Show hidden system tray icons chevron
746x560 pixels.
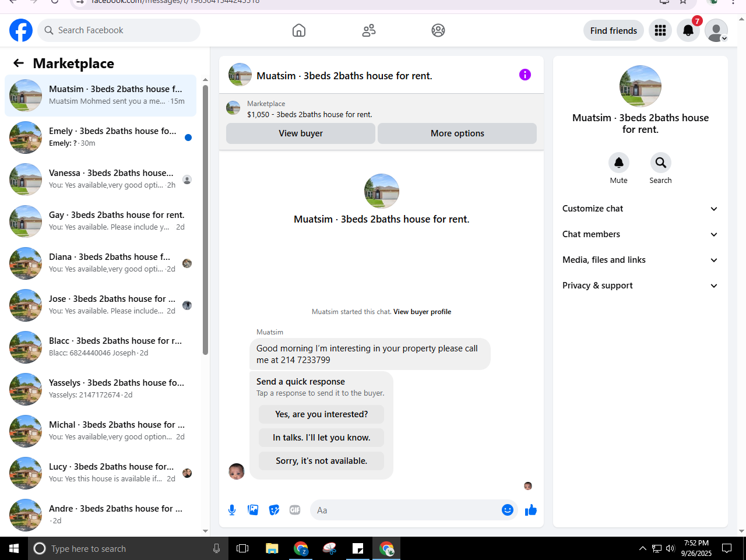642,548
